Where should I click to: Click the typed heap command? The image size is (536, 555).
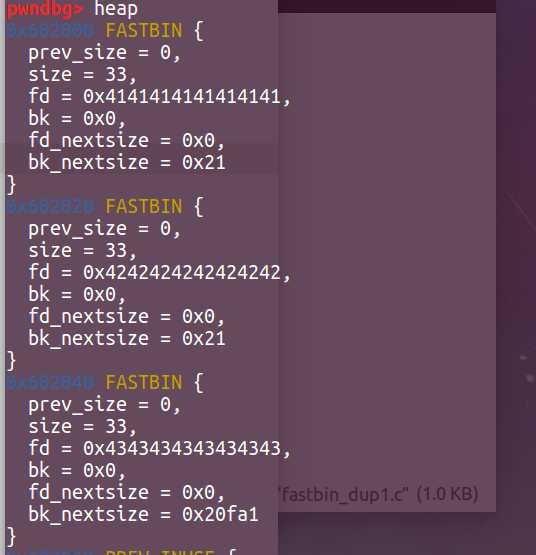(116, 9)
